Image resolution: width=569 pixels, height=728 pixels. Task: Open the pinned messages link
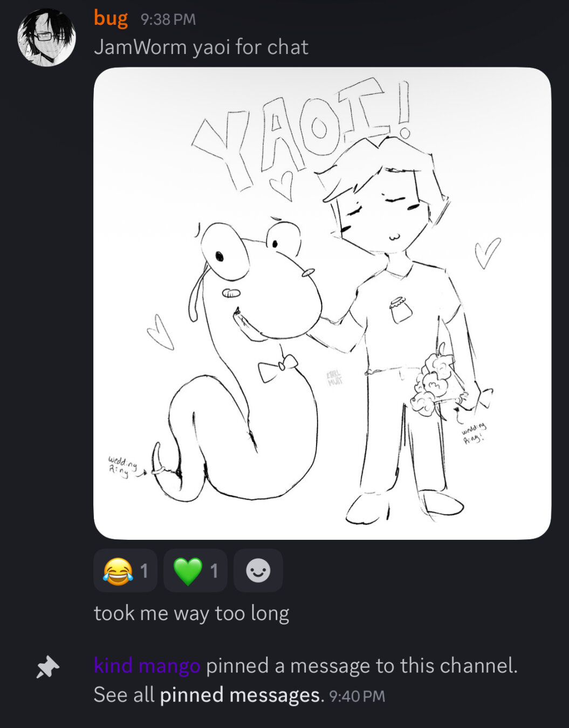point(239,695)
